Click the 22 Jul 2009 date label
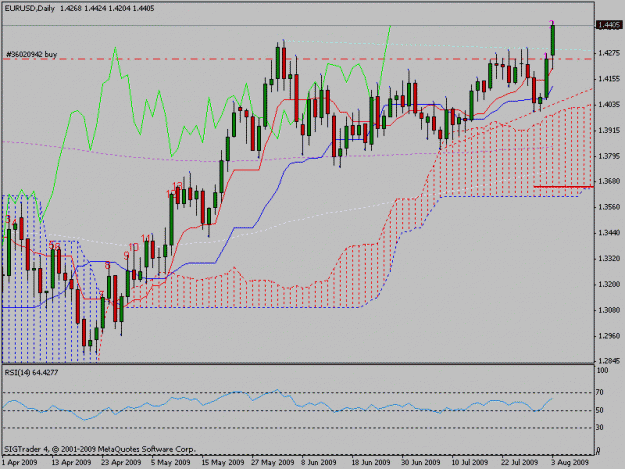Screen dimensions: 625x469 coord(520,462)
